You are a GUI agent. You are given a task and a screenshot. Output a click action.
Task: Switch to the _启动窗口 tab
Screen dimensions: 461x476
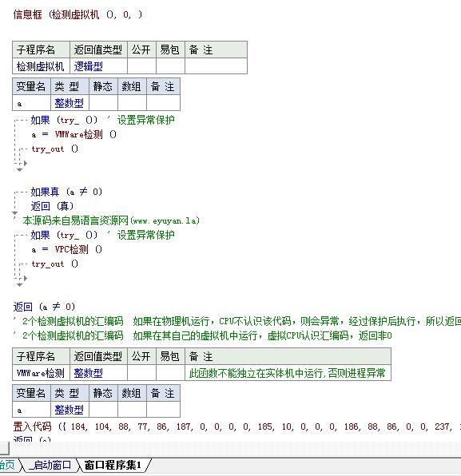tap(50, 465)
